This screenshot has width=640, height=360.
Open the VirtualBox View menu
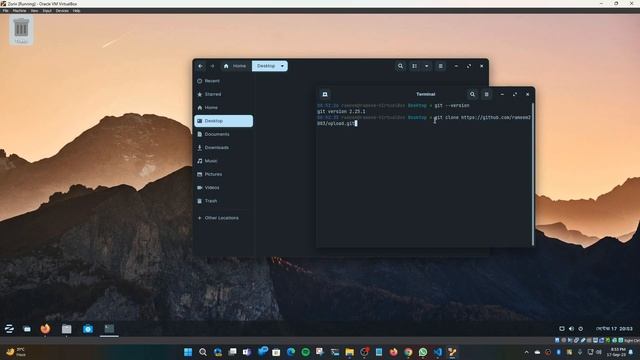[x=34, y=11]
